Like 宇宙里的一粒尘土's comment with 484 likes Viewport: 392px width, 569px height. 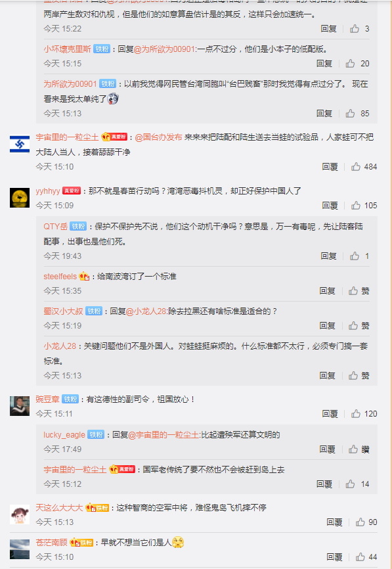(x=364, y=167)
